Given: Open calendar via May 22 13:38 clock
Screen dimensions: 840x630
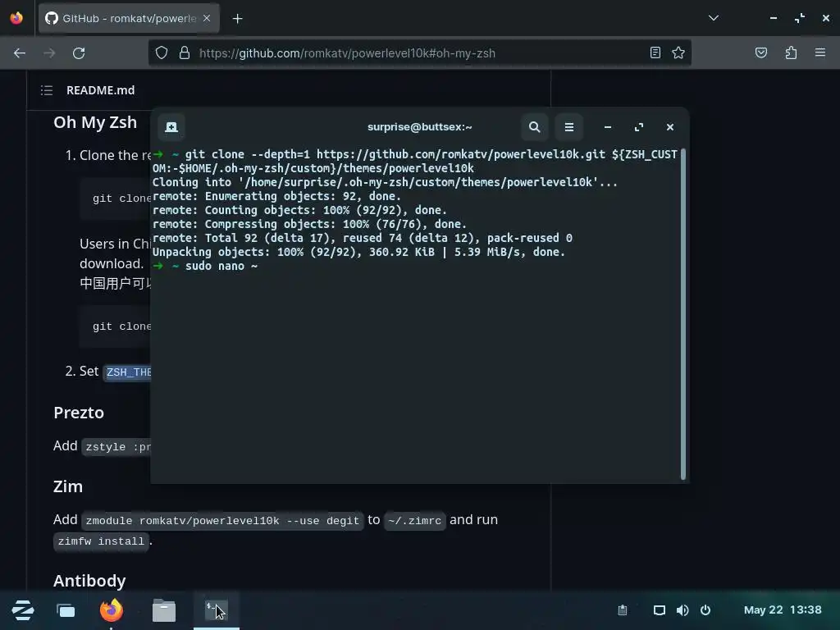Looking at the screenshot, I should pyautogui.click(x=783, y=610).
